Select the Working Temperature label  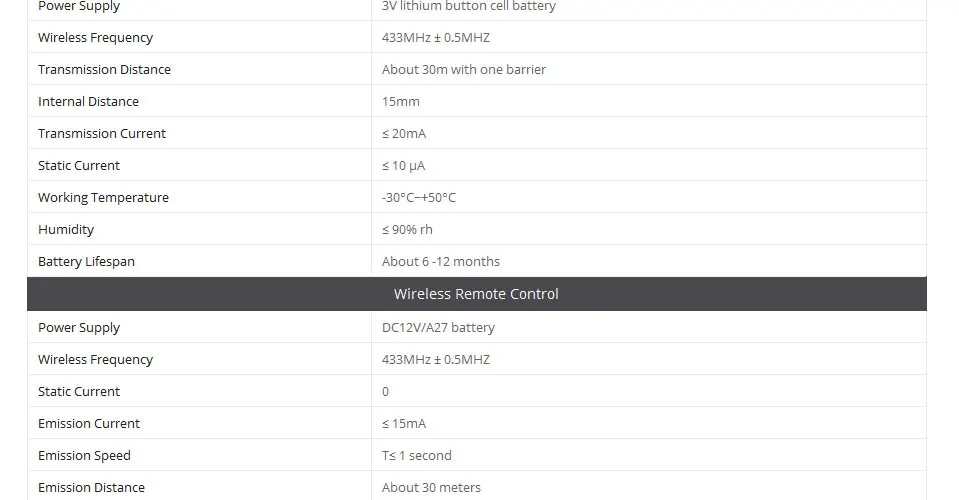(103, 197)
